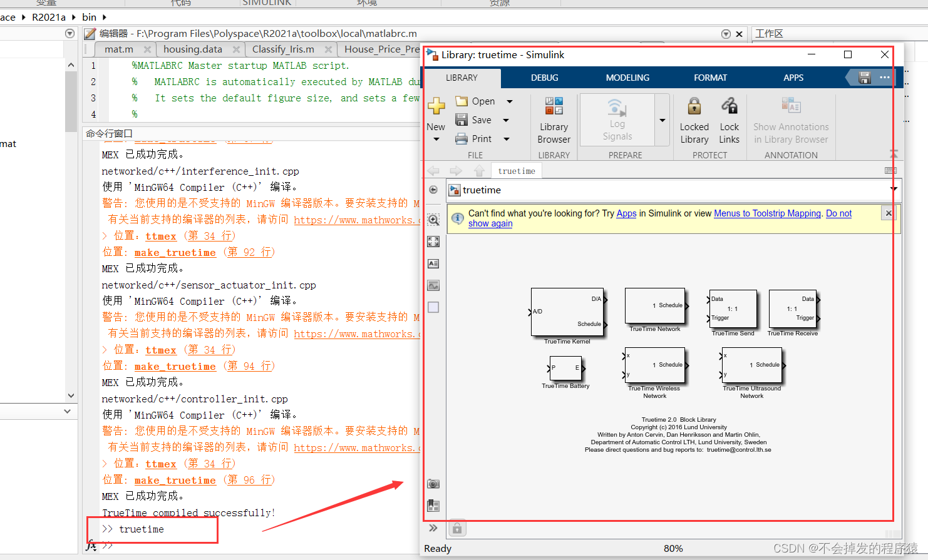Click the 80% zoom indicator in status bar
The height and width of the screenshot is (560, 928).
(x=673, y=549)
